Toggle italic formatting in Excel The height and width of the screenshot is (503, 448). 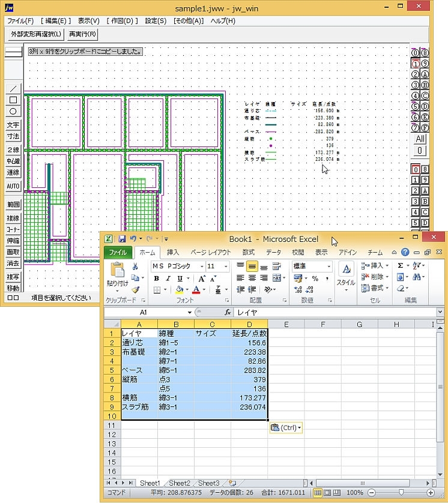(168, 279)
